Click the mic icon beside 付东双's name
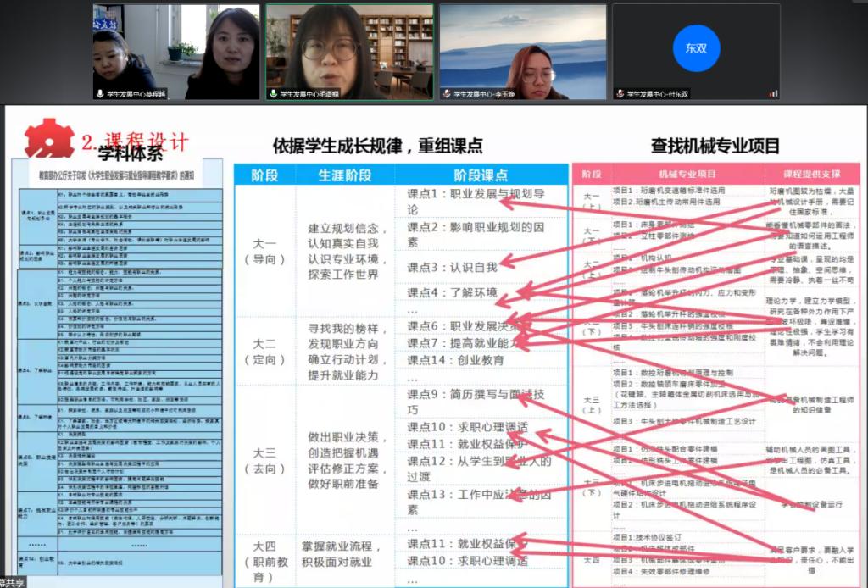The image size is (868, 588). [620, 94]
